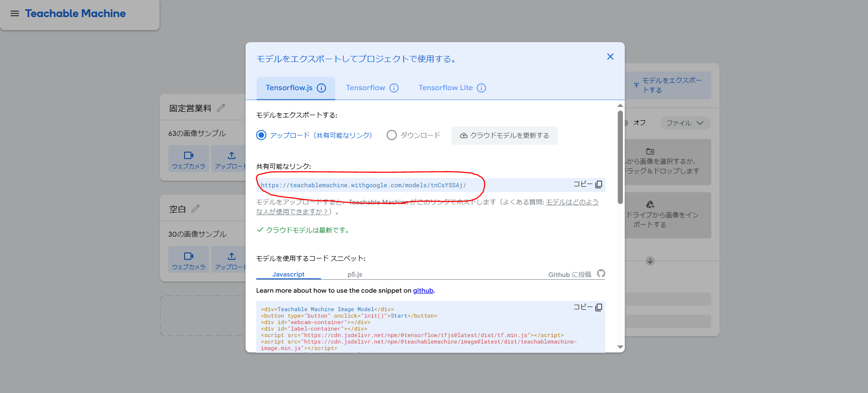Click the 30の画像サンプル text
This screenshot has width=868, height=393.
pos(197,234)
